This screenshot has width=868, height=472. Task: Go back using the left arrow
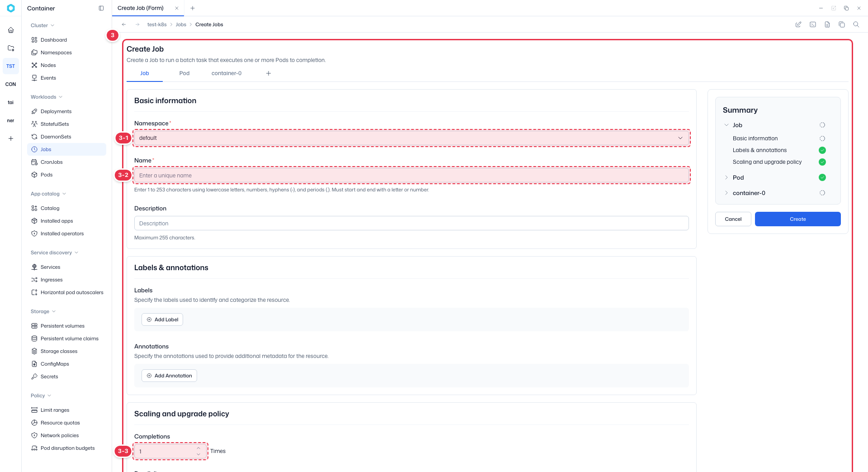[124, 24]
